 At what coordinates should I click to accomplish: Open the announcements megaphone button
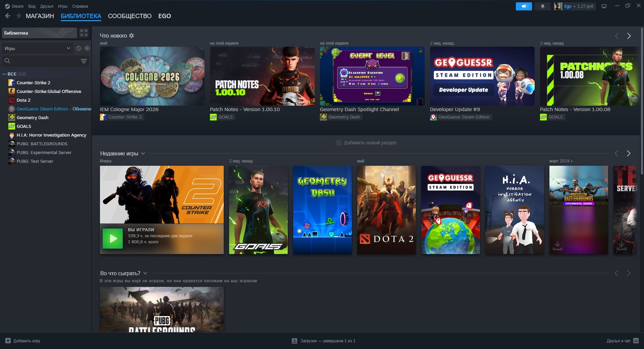click(x=524, y=6)
